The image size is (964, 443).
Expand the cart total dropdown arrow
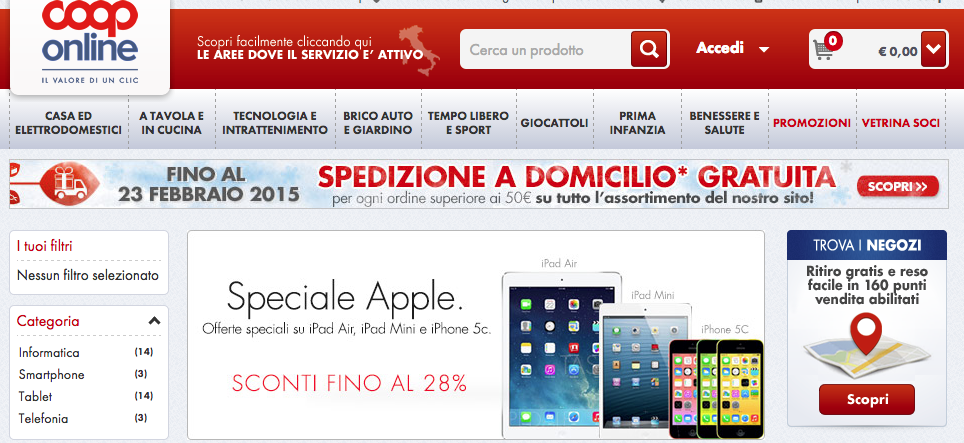(x=933, y=49)
